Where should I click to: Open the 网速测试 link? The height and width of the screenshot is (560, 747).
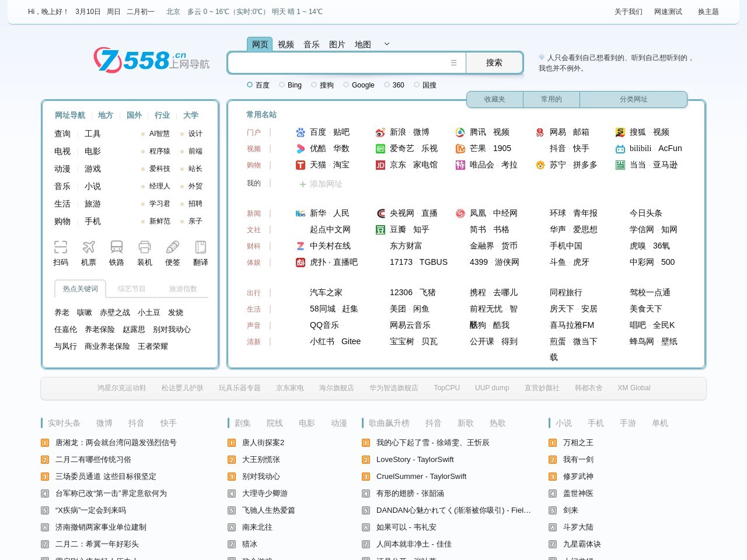pyautogui.click(x=667, y=12)
